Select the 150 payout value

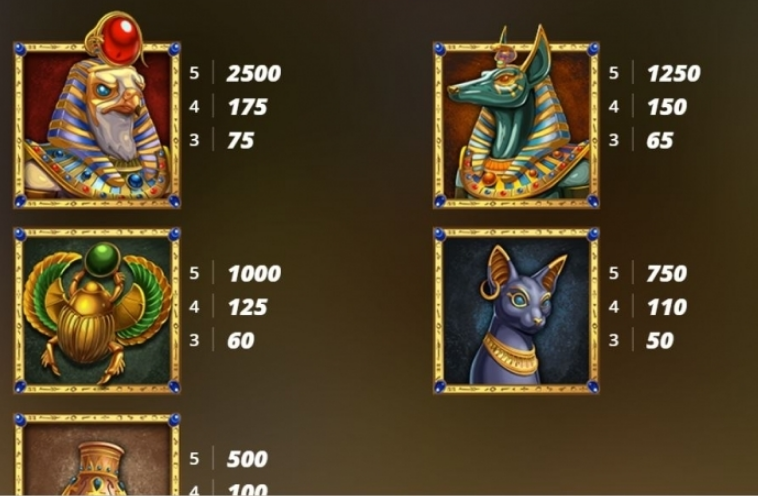point(667,107)
